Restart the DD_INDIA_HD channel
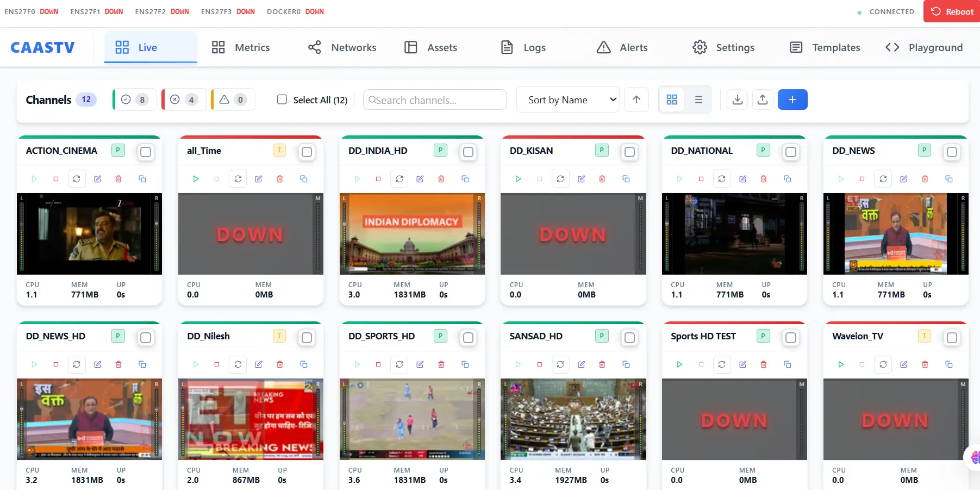 click(399, 178)
